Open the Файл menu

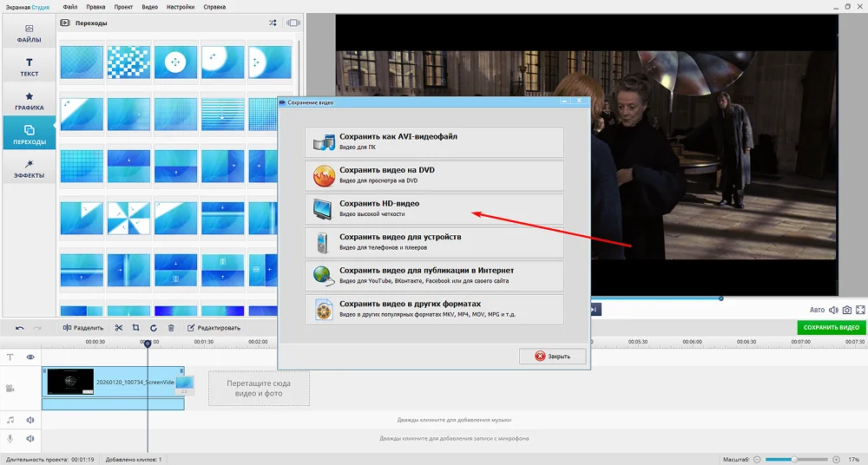(x=70, y=7)
